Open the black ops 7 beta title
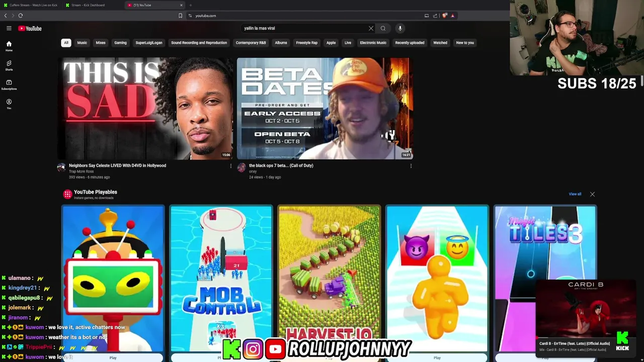644x362 pixels. point(281,165)
